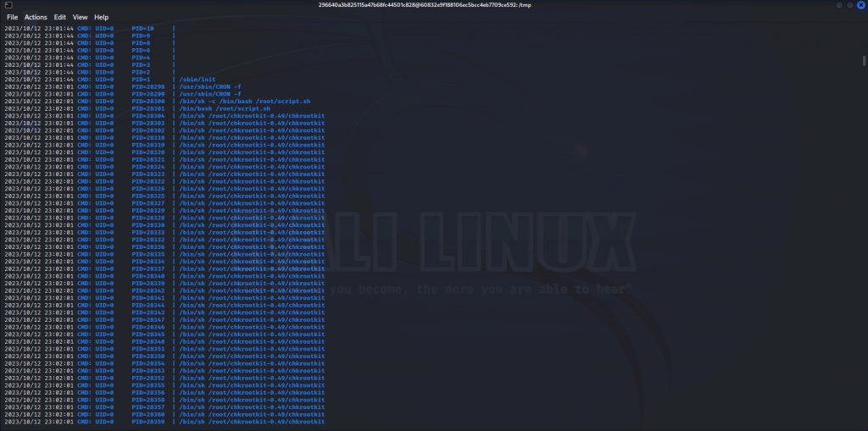Click the PID=28321 text
This screenshot has width=868, height=431.
(x=148, y=159)
